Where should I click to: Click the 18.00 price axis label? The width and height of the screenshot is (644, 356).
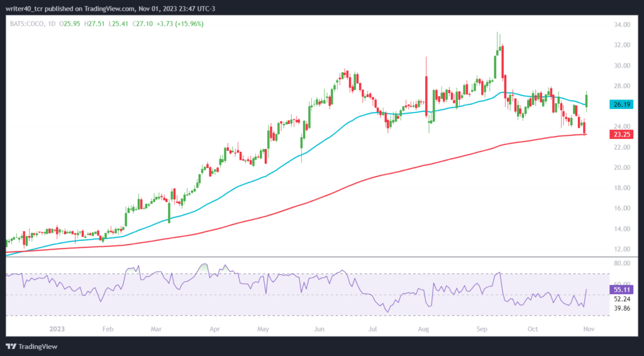tap(622, 187)
